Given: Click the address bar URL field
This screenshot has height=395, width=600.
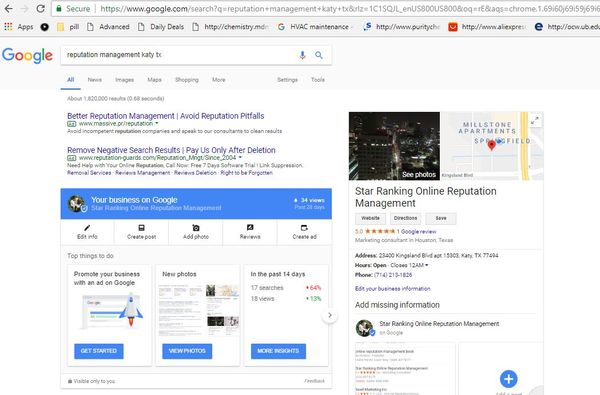Looking at the screenshot, I should pos(325,8).
